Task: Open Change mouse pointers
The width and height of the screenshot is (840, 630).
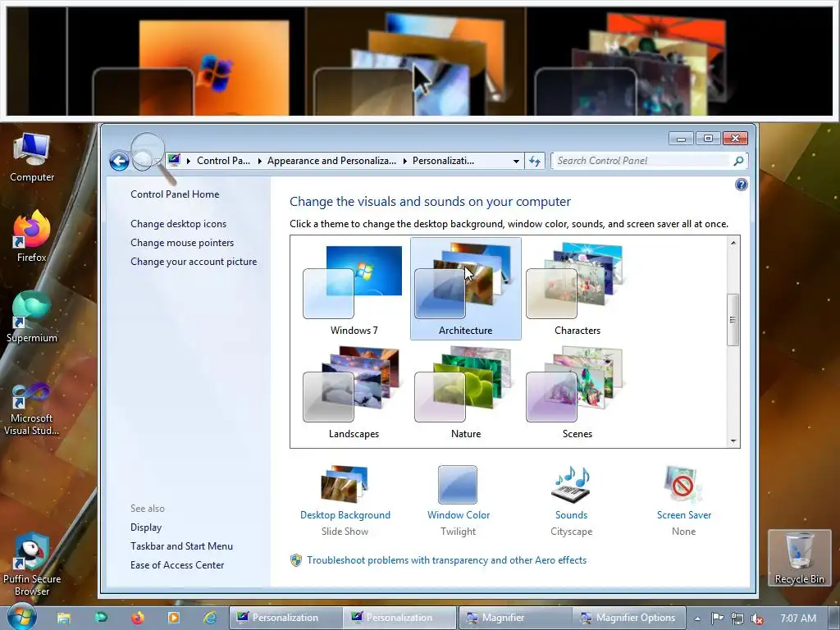Action: tap(182, 243)
